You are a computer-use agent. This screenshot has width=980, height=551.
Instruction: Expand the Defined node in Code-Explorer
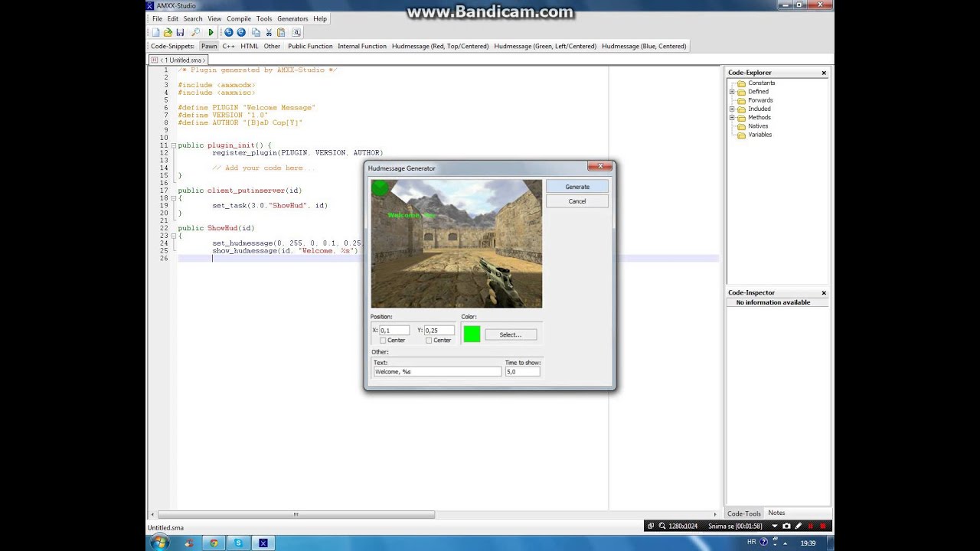732,92
